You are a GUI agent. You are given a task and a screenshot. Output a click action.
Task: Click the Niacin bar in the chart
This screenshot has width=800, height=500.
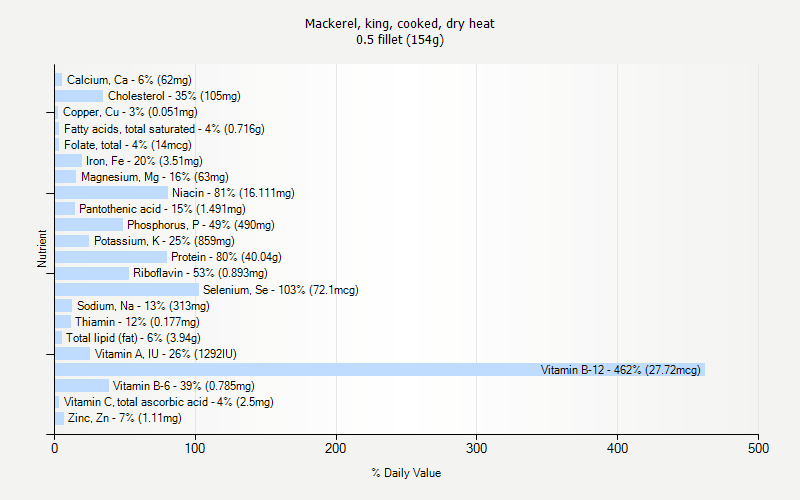pyautogui.click(x=111, y=193)
